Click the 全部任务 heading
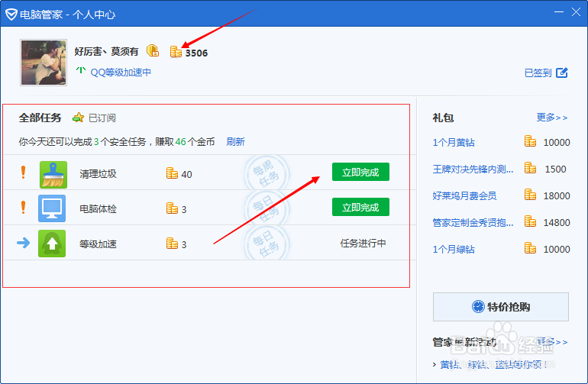 point(40,118)
